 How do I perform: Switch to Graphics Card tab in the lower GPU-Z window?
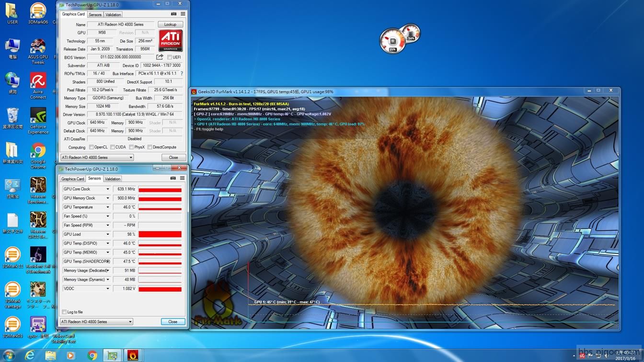click(73, 179)
